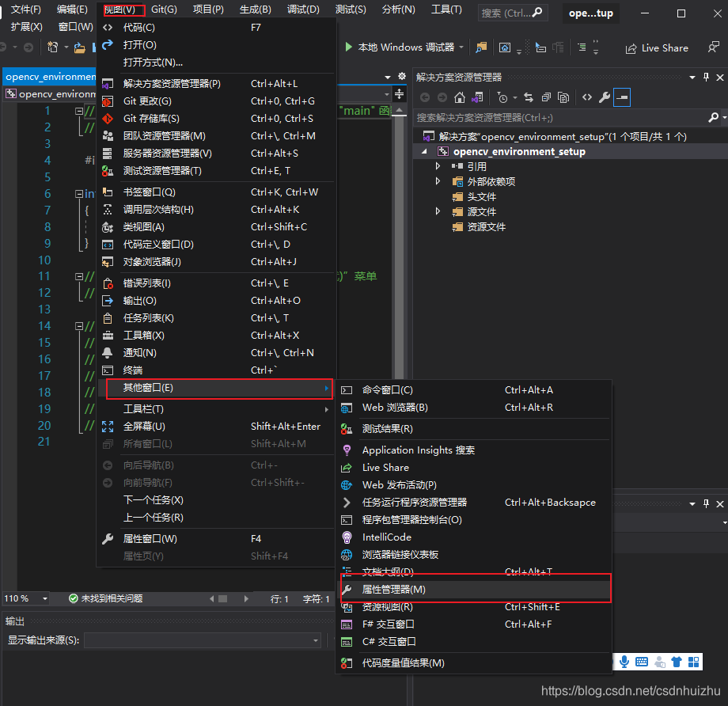Choose 全屏幕(U) menu entry
This screenshot has width=728, height=706.
coord(216,427)
